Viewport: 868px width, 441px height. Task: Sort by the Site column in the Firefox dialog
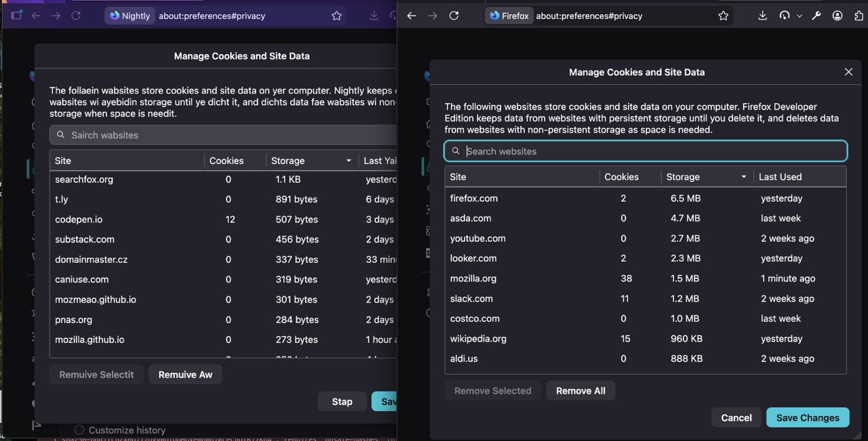[522, 177]
